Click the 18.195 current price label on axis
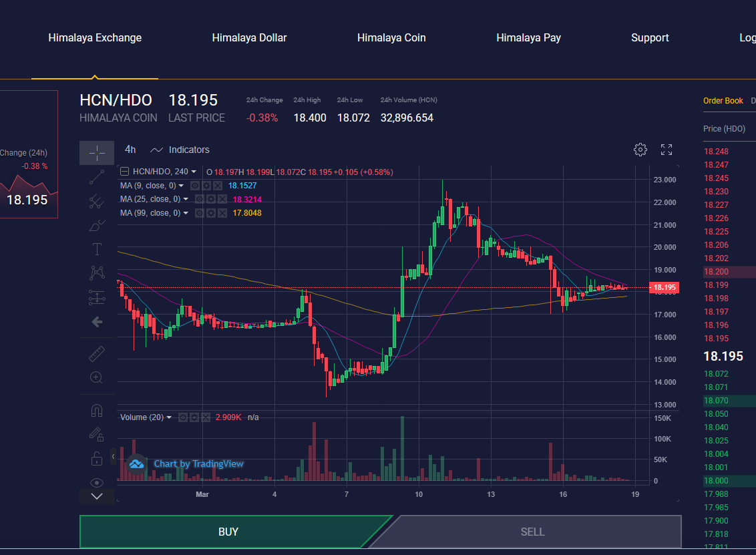756x555 pixels. [x=665, y=287]
